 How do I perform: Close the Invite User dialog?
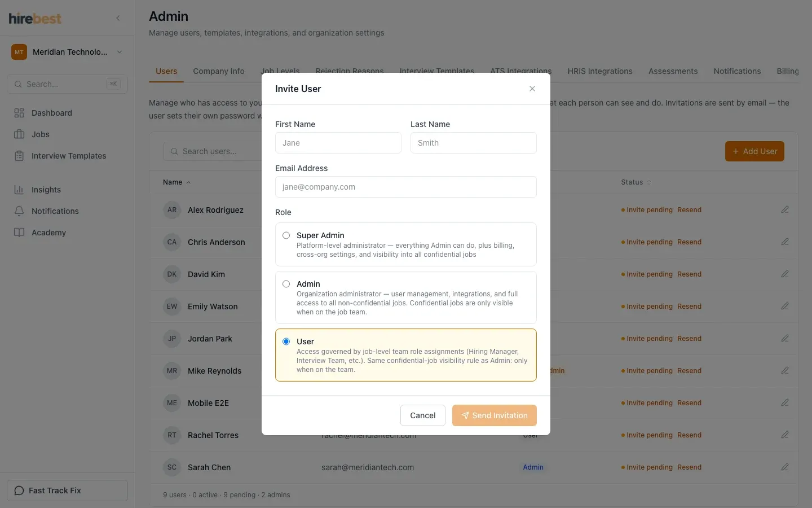coord(532,89)
